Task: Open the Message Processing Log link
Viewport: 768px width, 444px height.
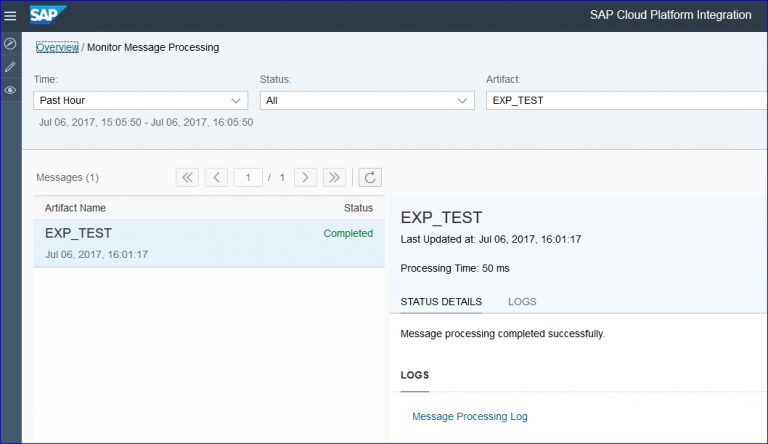Action: click(469, 416)
